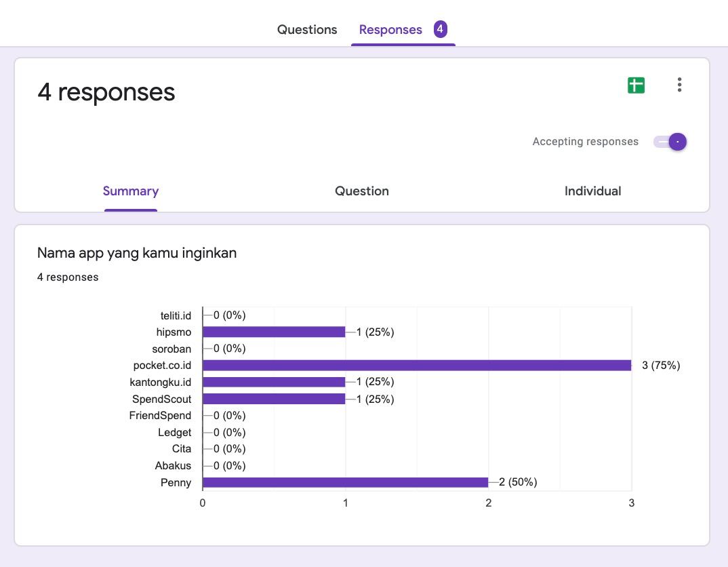Screen dimensions: 728x567
Task: Click the 'Accepting responses' label text
Action: click(x=586, y=142)
